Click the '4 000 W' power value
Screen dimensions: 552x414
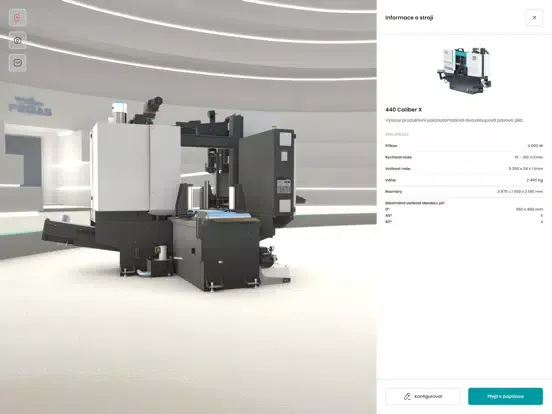(535, 146)
